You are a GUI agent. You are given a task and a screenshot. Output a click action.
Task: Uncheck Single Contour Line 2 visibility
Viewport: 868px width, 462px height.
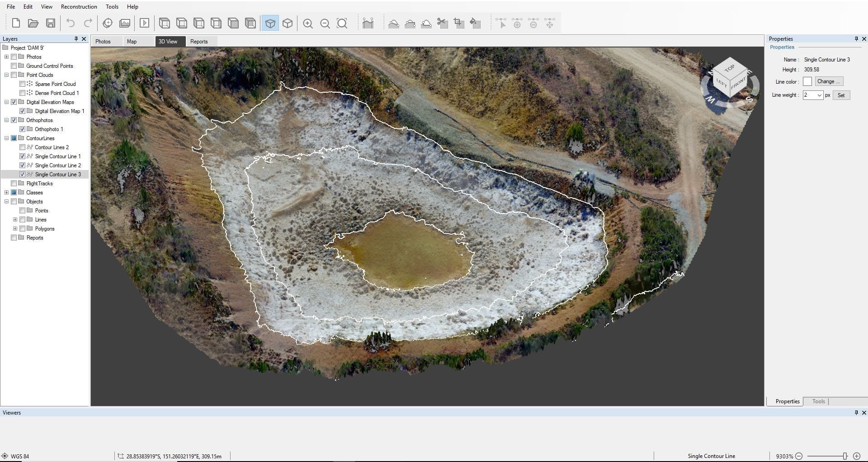pyautogui.click(x=22, y=165)
